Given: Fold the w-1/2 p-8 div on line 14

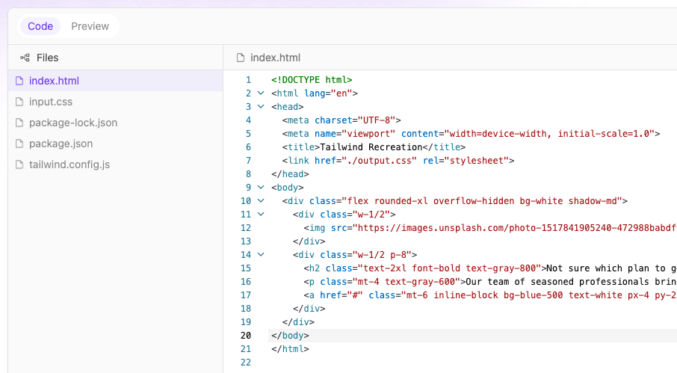Looking at the screenshot, I should (261, 254).
